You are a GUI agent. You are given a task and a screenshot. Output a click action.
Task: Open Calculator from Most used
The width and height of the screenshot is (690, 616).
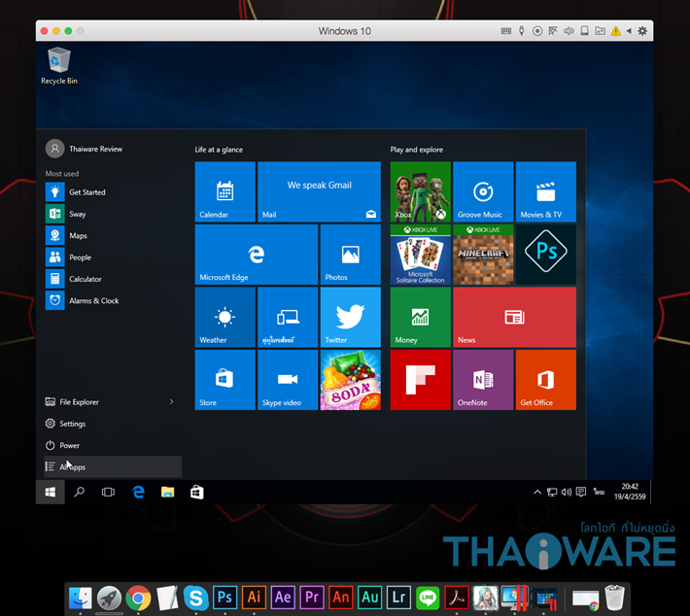coord(113,279)
